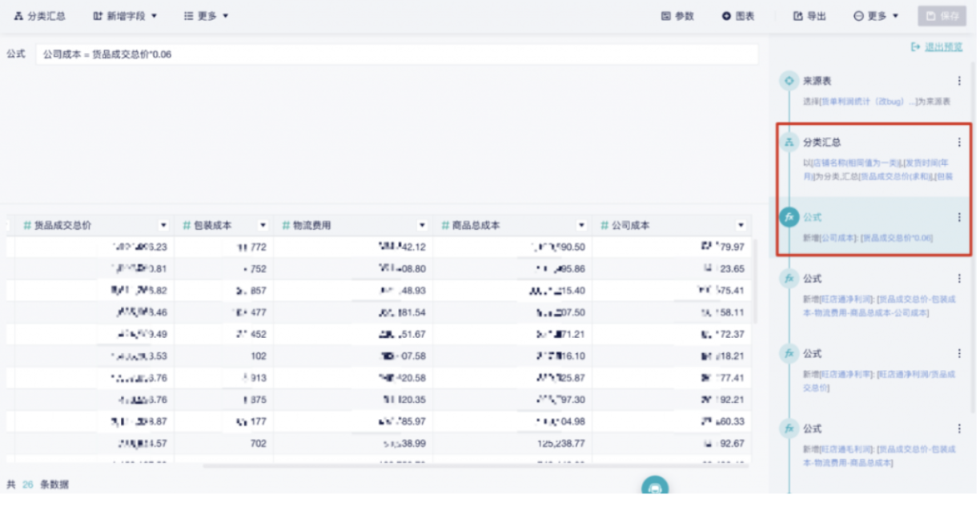Viewport: 980px width, 511px height.
Task: Open 货品成交总价 column header dropdown arrow
Action: [x=163, y=226]
